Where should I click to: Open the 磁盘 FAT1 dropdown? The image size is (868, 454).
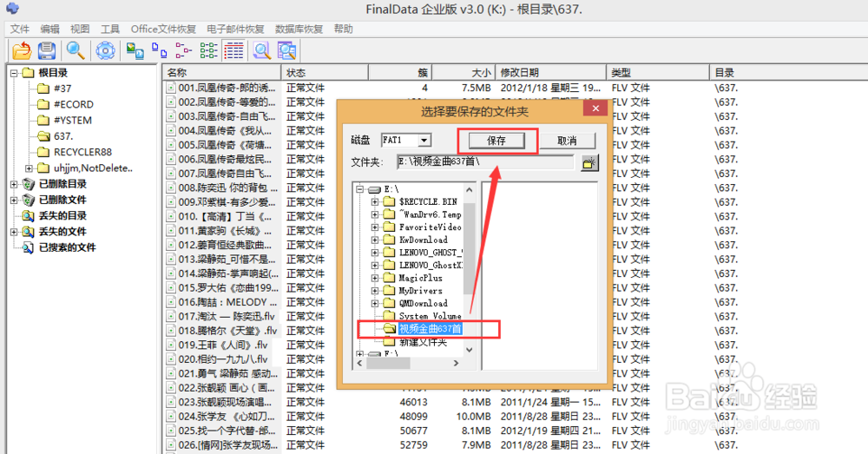[x=424, y=140]
